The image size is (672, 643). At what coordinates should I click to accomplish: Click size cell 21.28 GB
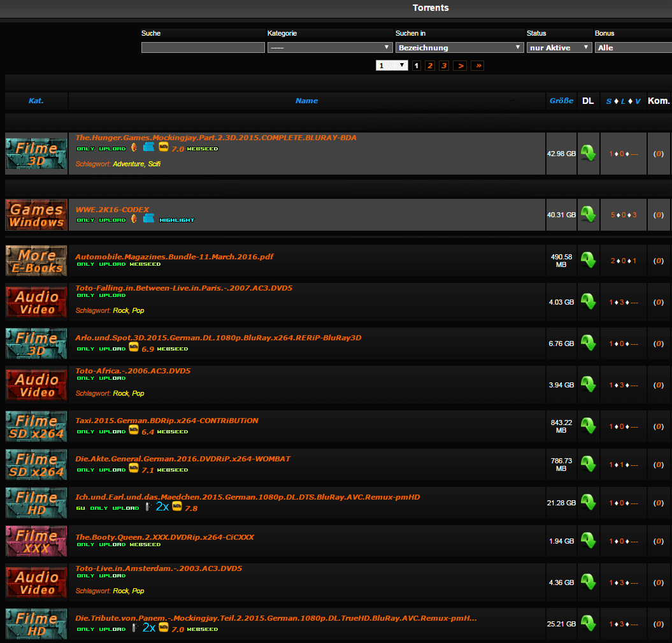coord(561,503)
